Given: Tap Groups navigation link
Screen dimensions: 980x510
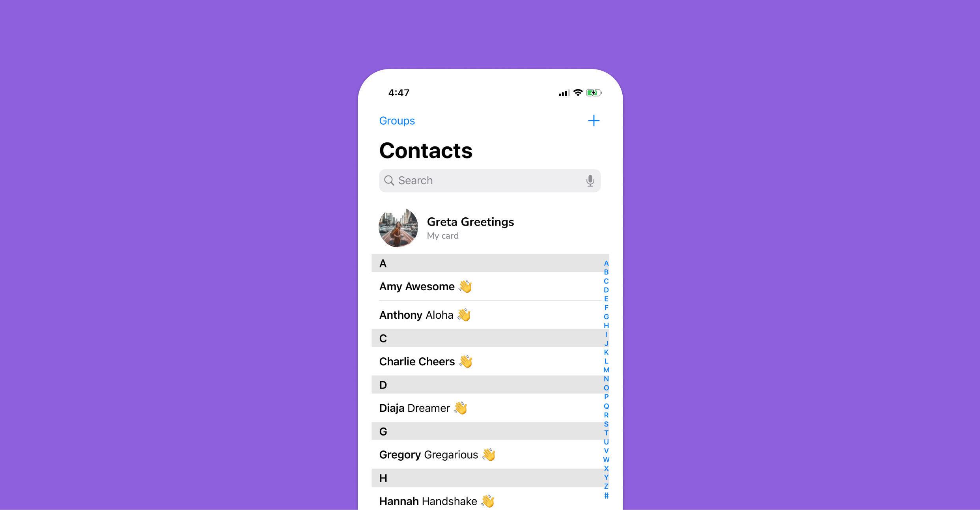Looking at the screenshot, I should tap(399, 121).
